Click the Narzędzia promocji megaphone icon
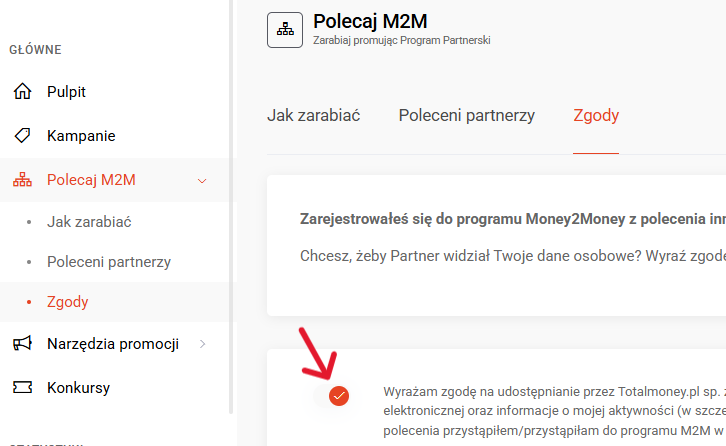The height and width of the screenshot is (446, 726). (22, 344)
